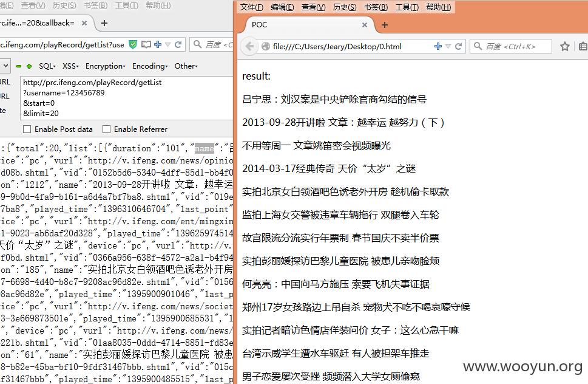
Task: Close the POC tab
Action: coord(365,25)
